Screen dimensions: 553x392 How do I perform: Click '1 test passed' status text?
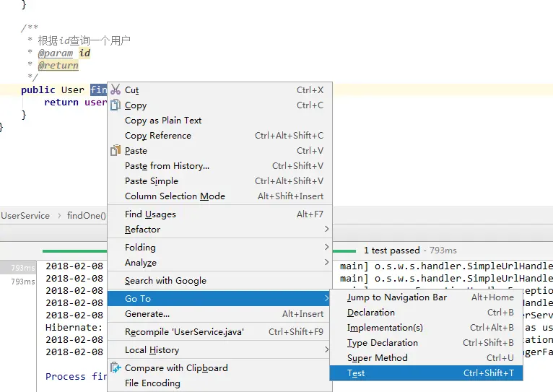(391, 251)
